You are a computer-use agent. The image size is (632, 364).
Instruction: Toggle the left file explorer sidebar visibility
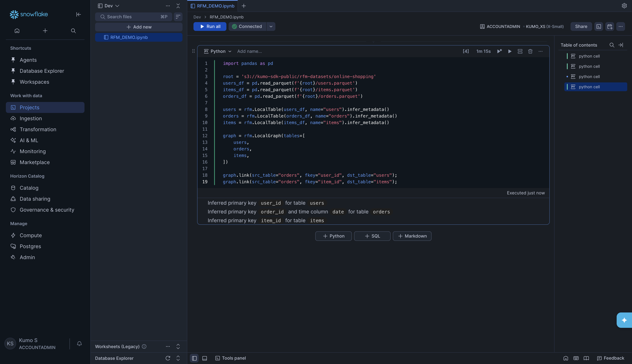pos(194,358)
